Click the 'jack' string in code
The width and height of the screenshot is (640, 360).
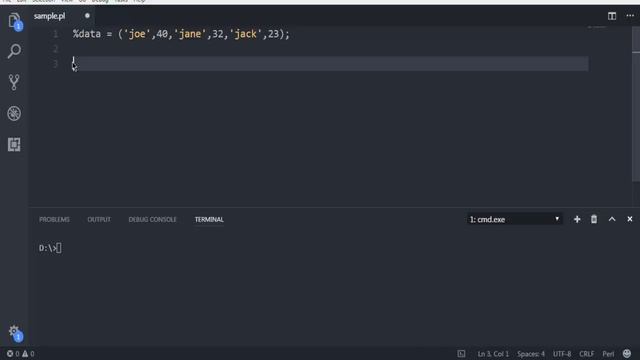(246, 34)
